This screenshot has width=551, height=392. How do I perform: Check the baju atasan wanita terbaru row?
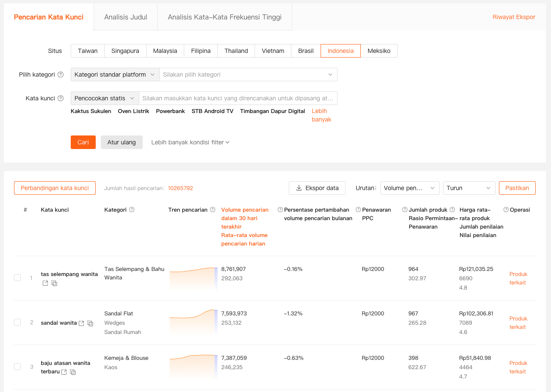tap(17, 367)
